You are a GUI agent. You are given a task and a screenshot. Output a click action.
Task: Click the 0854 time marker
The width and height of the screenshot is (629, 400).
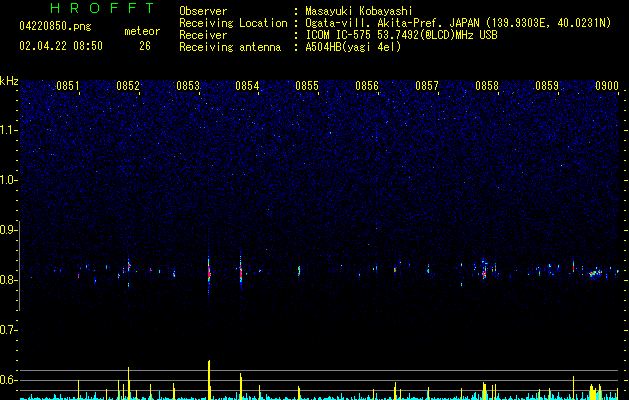247,85
